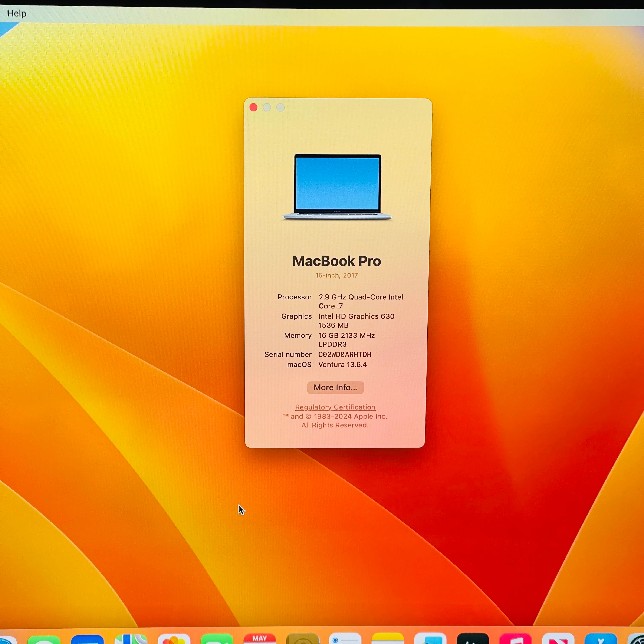Select the Intel HD Graphics 630 value
The image size is (644, 644).
tap(356, 316)
